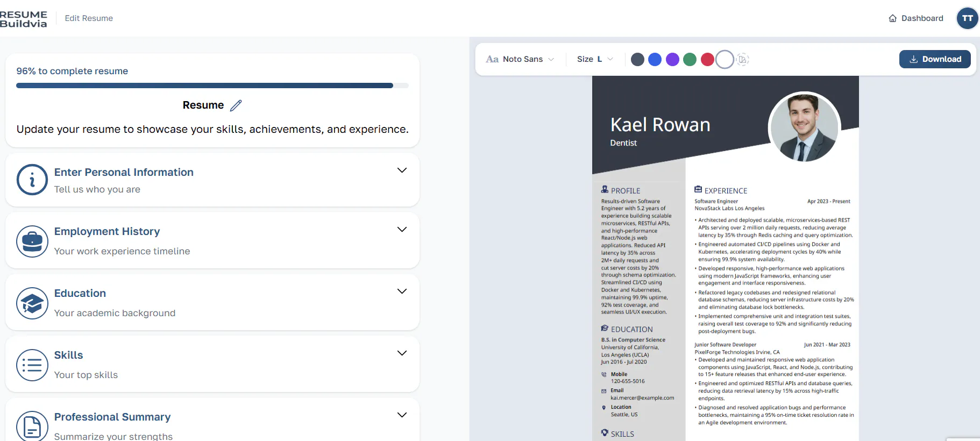Click 'Tell us who you are' subtitle
Viewport: 980px width, 441px height.
coord(97,189)
